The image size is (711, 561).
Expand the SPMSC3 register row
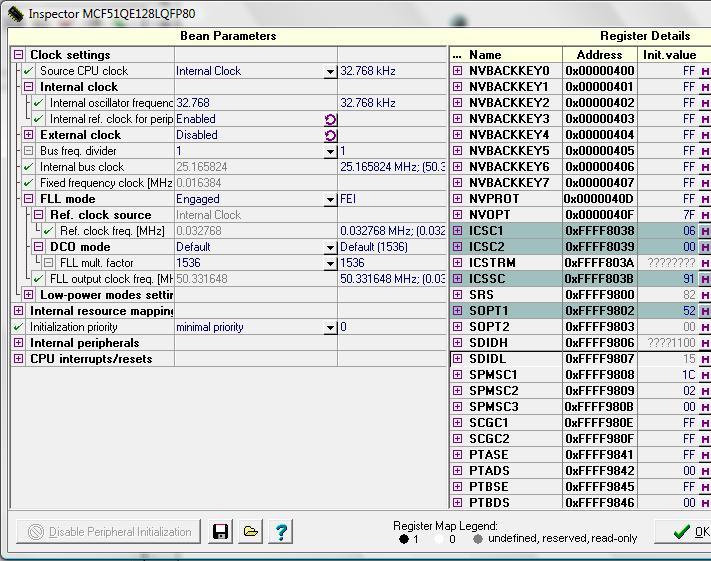pyautogui.click(x=458, y=407)
